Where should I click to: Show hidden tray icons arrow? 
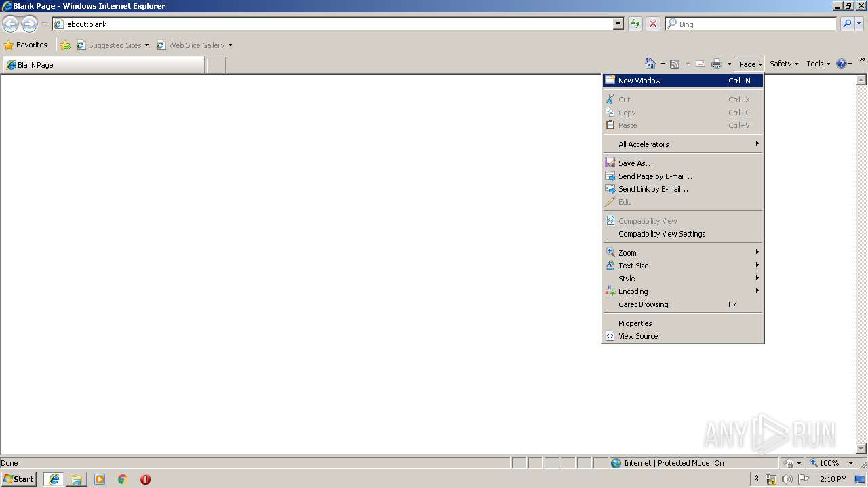(x=756, y=479)
